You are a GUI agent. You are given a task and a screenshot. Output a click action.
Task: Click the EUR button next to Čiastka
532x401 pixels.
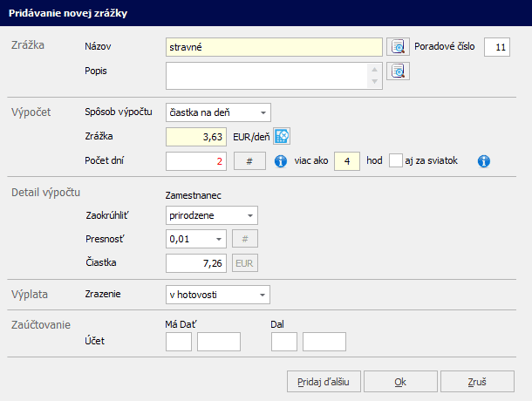tap(245, 262)
